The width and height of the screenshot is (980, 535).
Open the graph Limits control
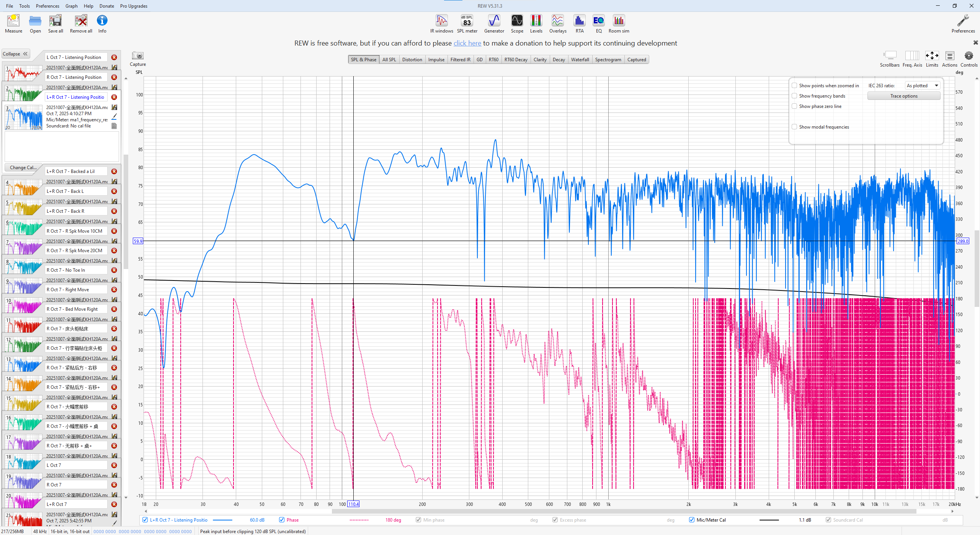[931, 56]
